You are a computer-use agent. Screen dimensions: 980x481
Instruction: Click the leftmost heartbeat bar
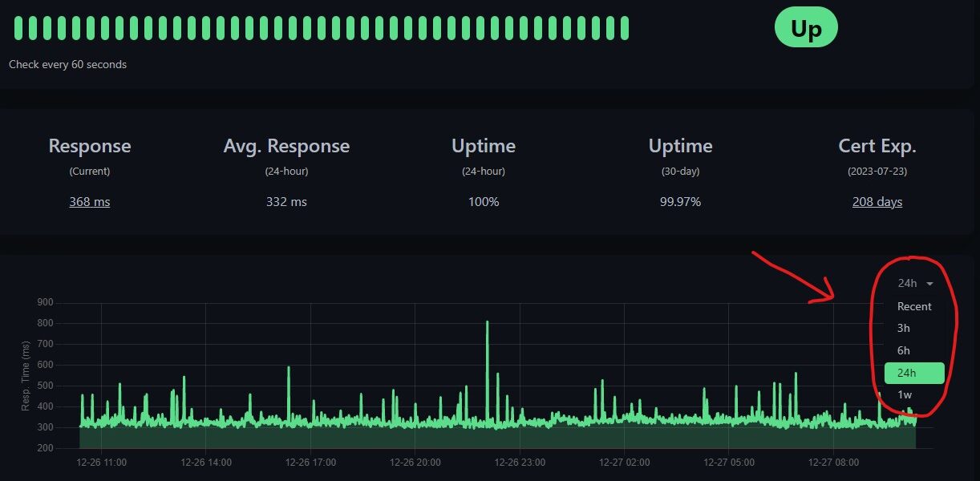(18, 28)
